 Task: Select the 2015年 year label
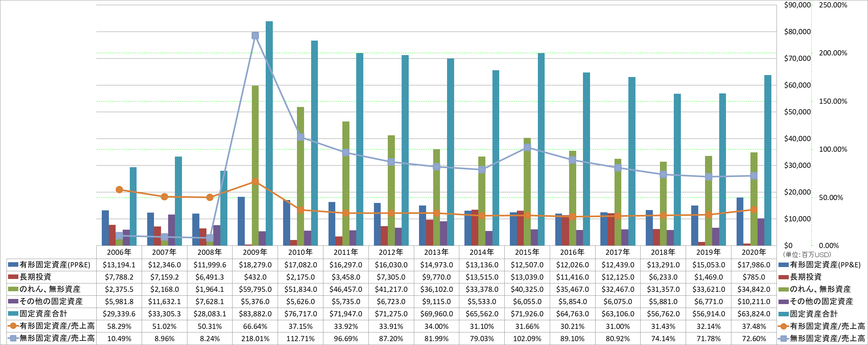(x=527, y=252)
